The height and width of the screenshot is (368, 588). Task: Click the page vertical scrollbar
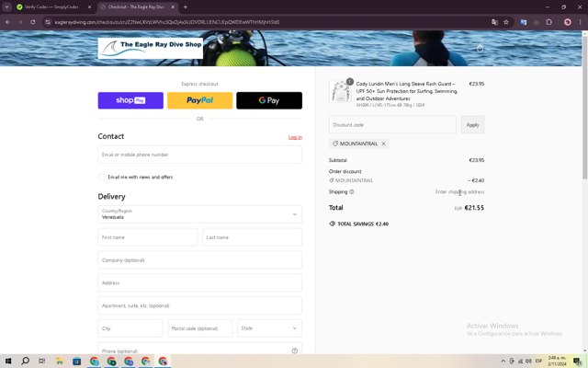[584, 108]
